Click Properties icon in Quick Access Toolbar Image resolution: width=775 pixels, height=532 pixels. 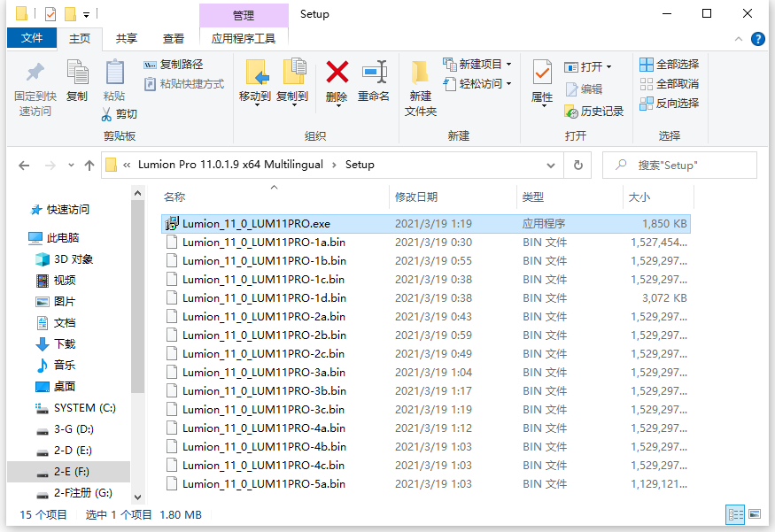50,14
